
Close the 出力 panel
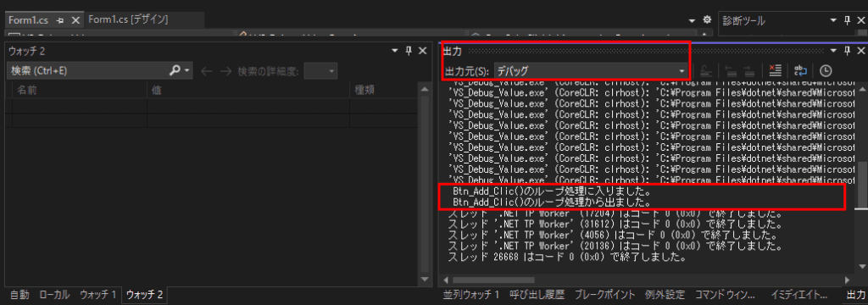pos(860,51)
